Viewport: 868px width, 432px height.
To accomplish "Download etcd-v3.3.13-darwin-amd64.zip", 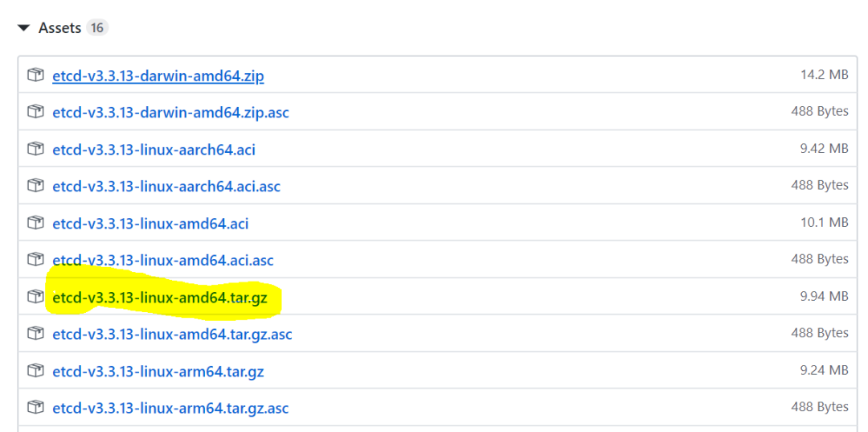I will (158, 76).
